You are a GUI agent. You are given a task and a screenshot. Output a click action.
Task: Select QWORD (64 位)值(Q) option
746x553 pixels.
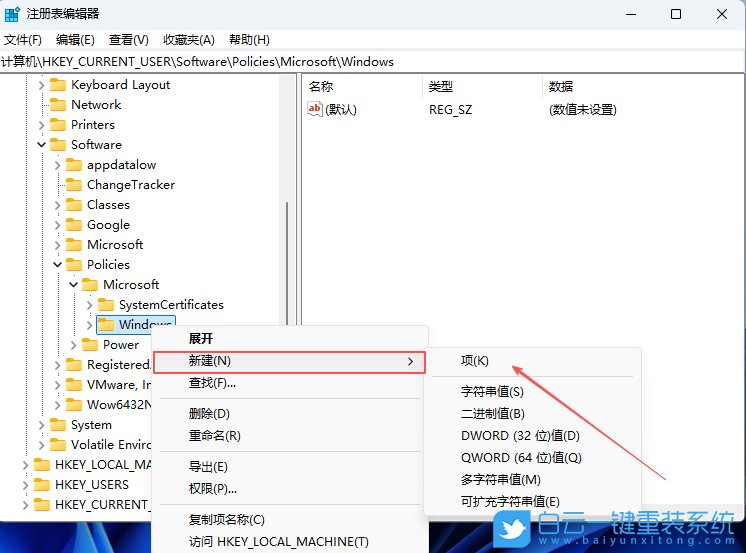coord(532,457)
